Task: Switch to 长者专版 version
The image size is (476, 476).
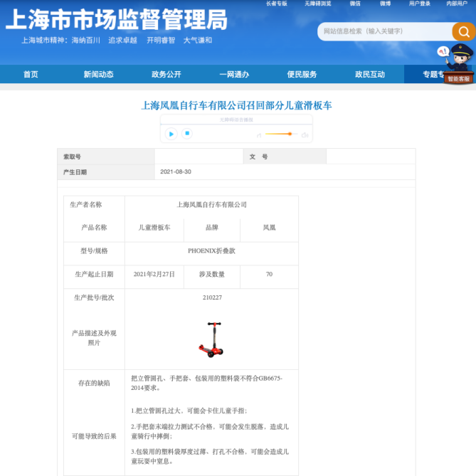Action: pyautogui.click(x=277, y=4)
